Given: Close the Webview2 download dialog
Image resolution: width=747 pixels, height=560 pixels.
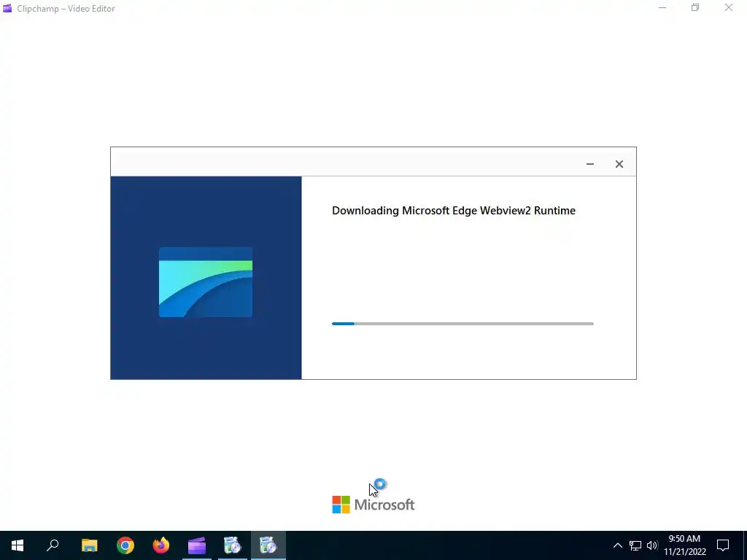Looking at the screenshot, I should pos(619,164).
